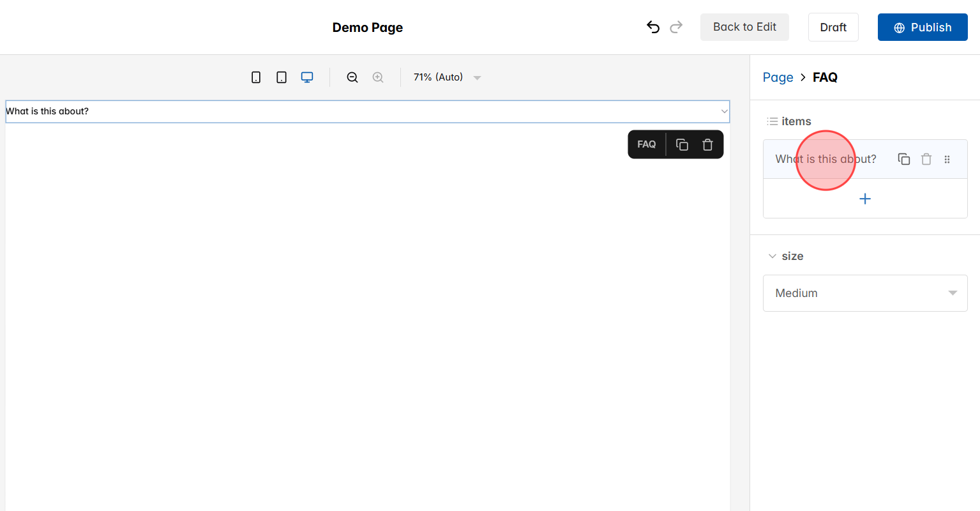Collapse the size section

[x=773, y=256]
